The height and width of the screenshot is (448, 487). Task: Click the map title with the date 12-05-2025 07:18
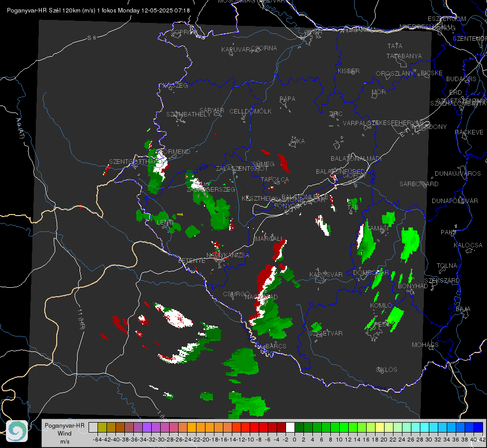click(x=98, y=10)
